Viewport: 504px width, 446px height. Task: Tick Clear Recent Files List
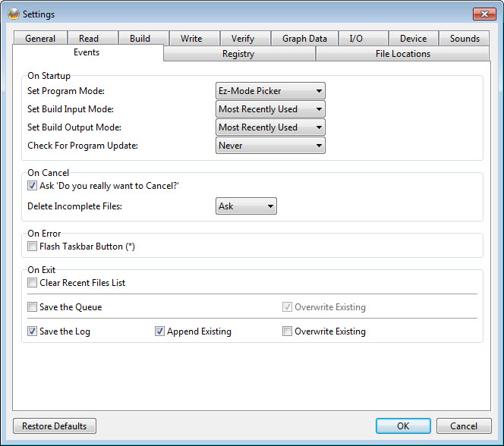point(32,283)
